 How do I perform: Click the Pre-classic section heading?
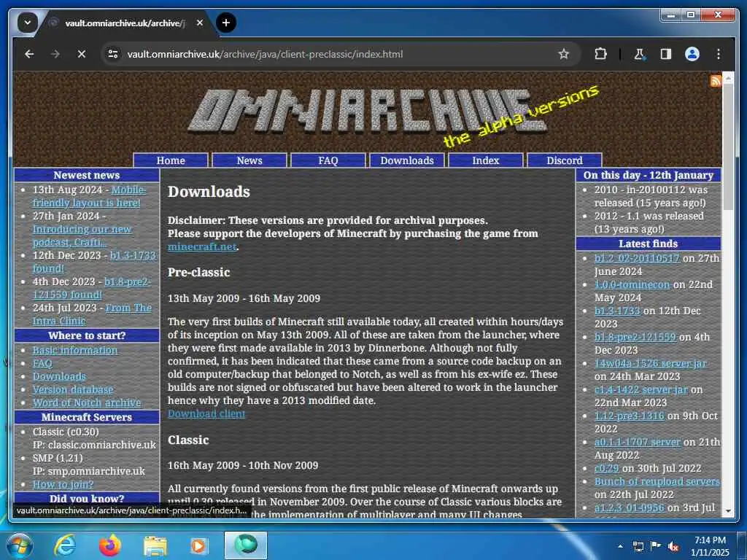pos(198,273)
